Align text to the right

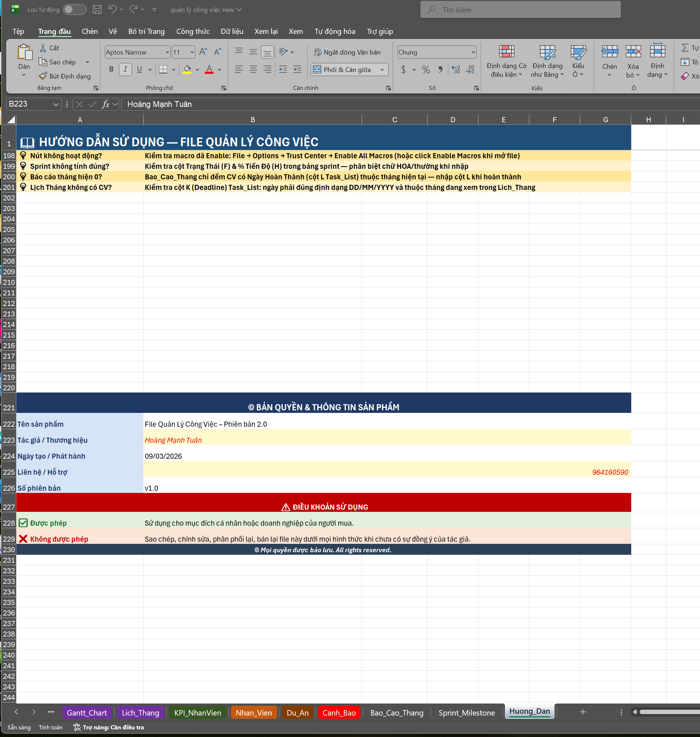pyautogui.click(x=267, y=69)
